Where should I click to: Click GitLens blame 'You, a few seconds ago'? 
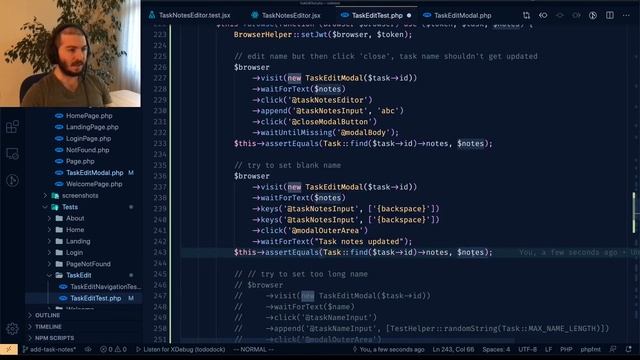389,349
